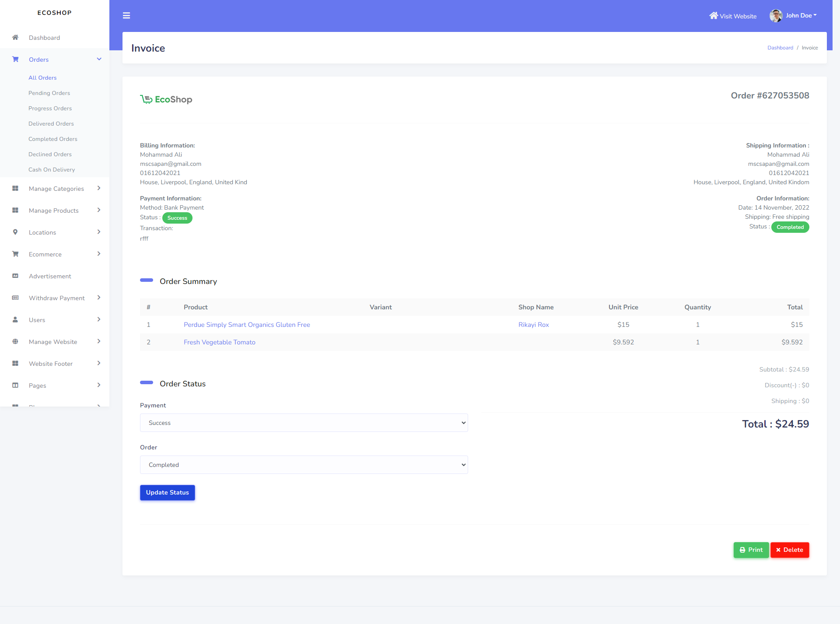Collapse the Orders sidebar section
Image resolution: width=840 pixels, height=624 pixels.
pos(99,59)
